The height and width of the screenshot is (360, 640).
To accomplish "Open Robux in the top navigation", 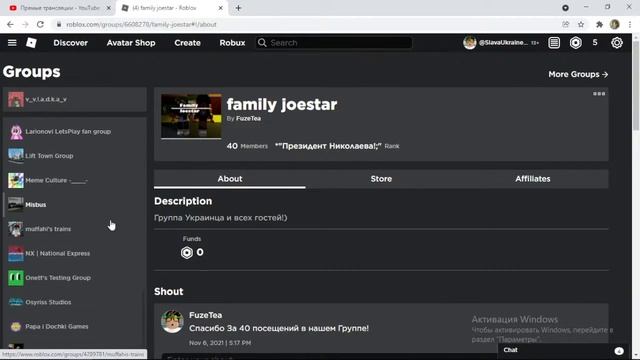I will (x=232, y=43).
